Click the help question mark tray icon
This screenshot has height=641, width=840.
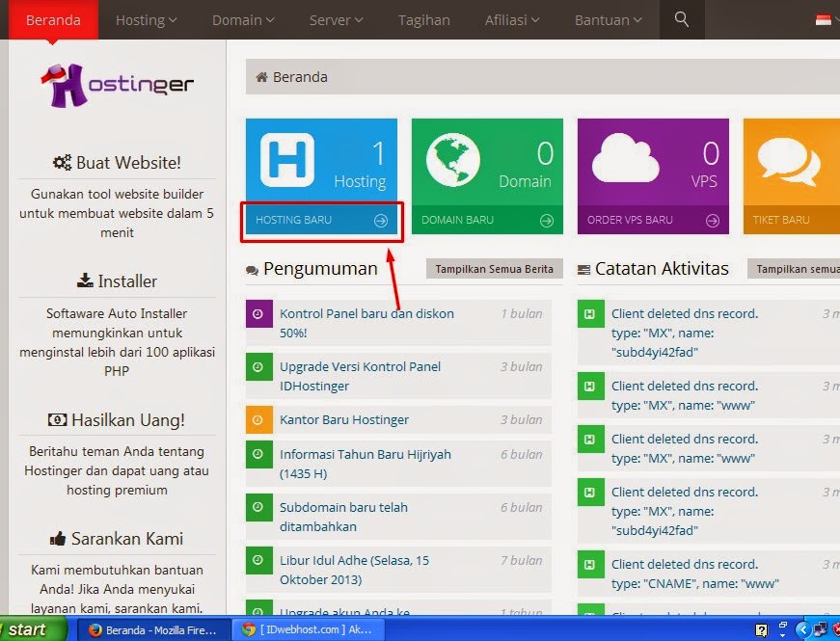(x=761, y=630)
